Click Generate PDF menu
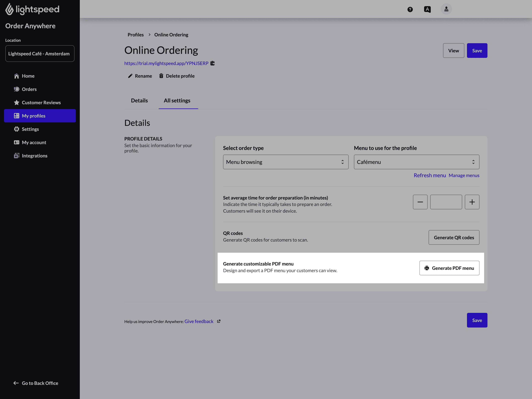 (x=449, y=268)
